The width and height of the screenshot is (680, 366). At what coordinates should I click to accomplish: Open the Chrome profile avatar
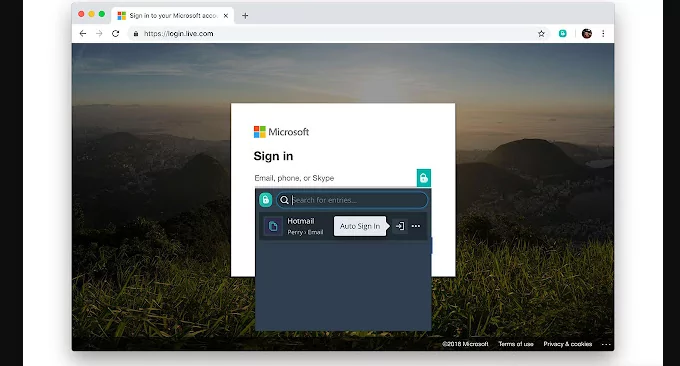click(587, 33)
